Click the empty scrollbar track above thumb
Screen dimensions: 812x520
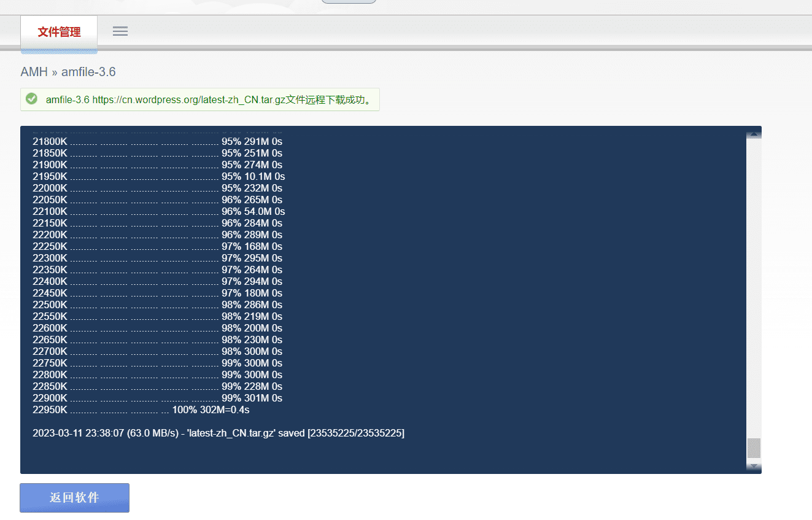coord(753,289)
